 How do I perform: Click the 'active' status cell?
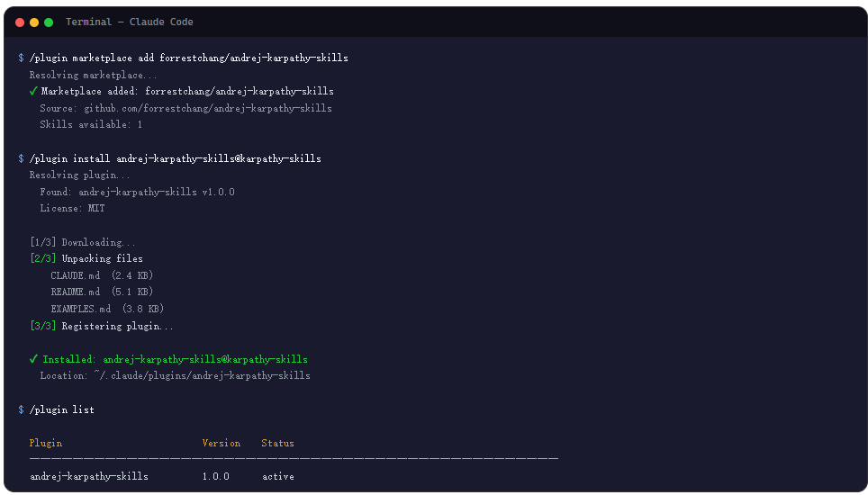coord(278,477)
